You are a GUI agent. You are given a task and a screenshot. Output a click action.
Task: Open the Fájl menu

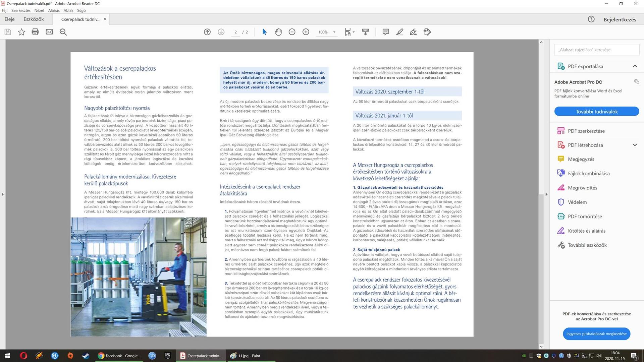(x=5, y=10)
